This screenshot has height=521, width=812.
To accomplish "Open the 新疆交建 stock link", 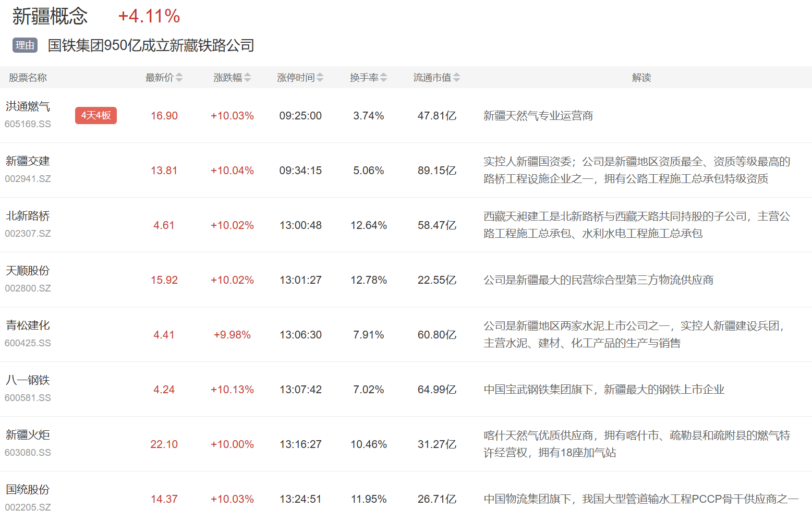I will click(x=28, y=161).
